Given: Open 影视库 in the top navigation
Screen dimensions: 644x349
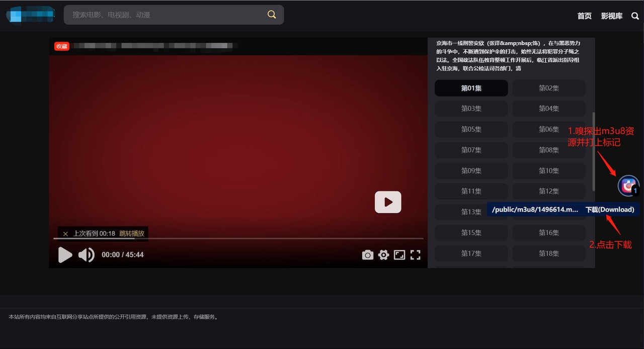Looking at the screenshot, I should pyautogui.click(x=611, y=16).
